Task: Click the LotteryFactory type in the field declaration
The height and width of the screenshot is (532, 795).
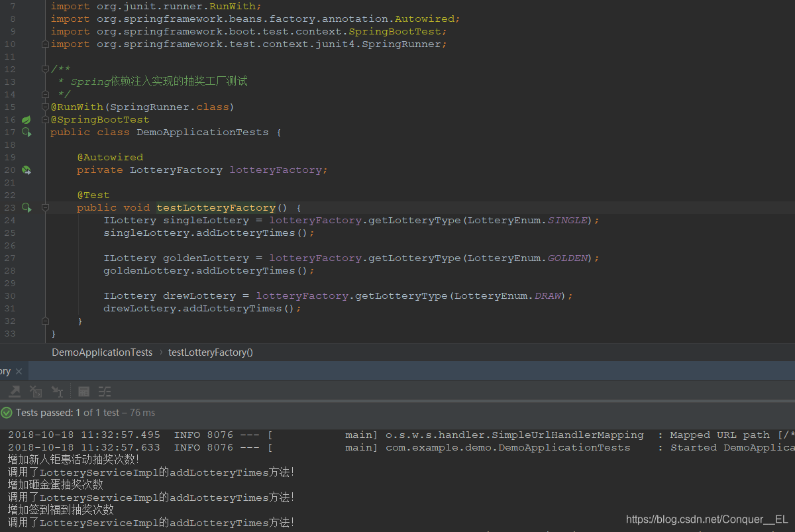Action: pyautogui.click(x=176, y=170)
